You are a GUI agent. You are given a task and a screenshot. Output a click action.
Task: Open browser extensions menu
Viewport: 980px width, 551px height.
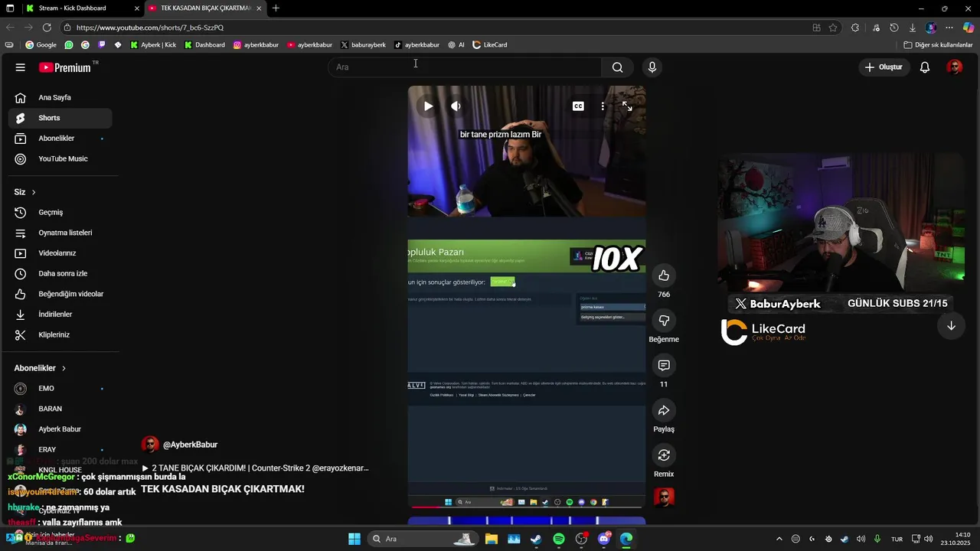coord(855,28)
